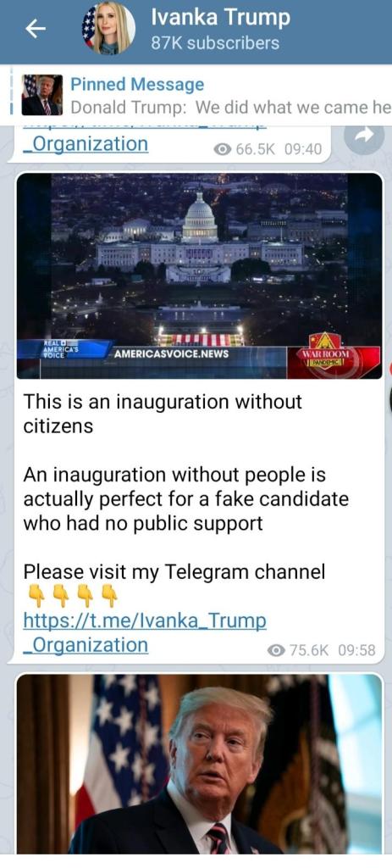Tap the "87K subscribers" label

215,43
